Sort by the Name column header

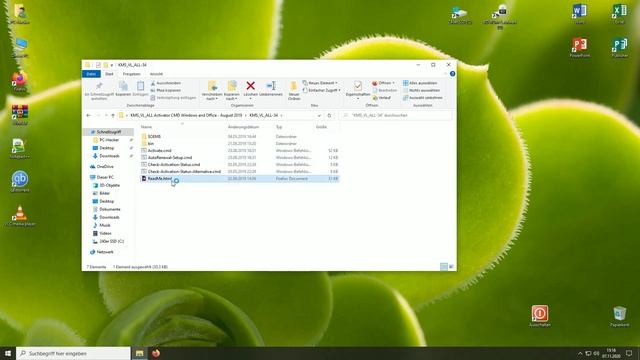(146, 127)
